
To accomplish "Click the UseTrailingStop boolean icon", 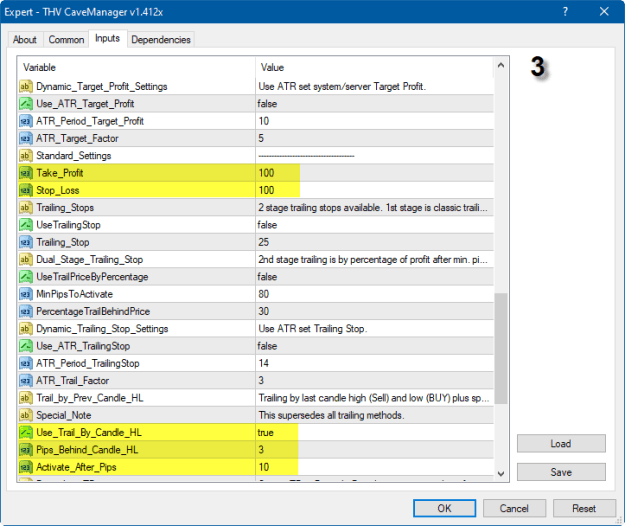I will point(25,225).
